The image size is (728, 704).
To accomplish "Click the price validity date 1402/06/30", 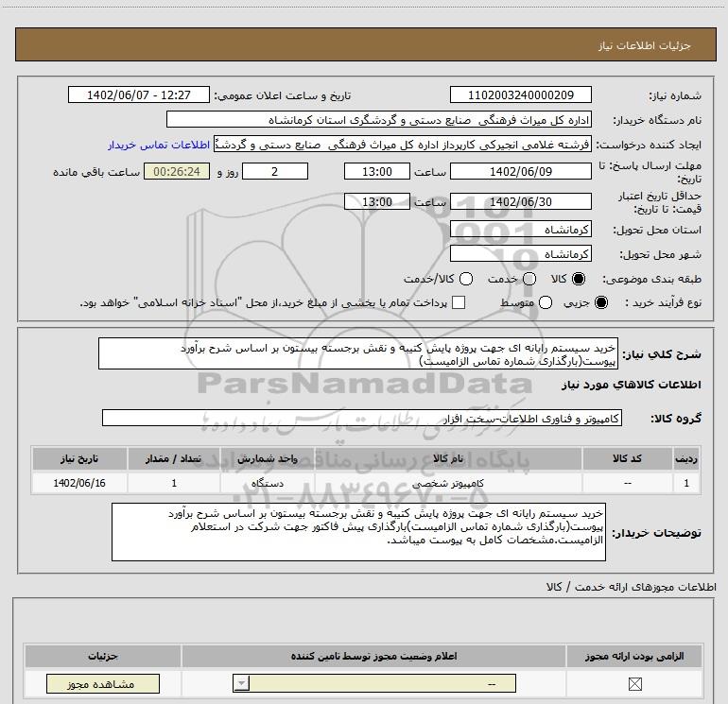I will (x=520, y=201).
